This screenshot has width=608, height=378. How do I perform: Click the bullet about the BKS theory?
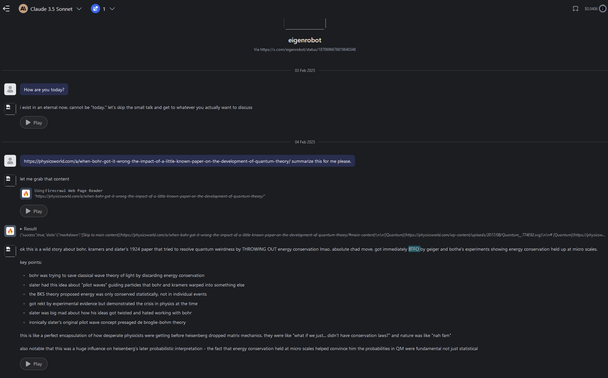pos(117,294)
